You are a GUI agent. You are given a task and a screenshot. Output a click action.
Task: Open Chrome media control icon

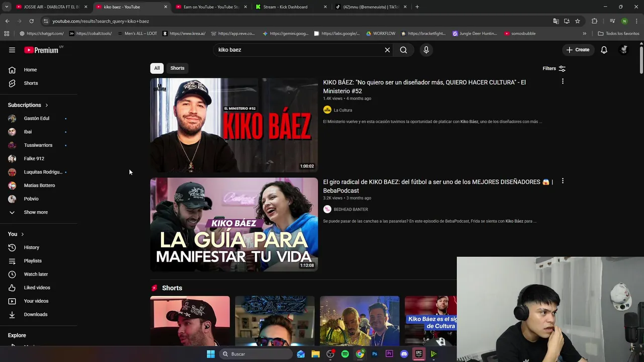tap(612, 21)
